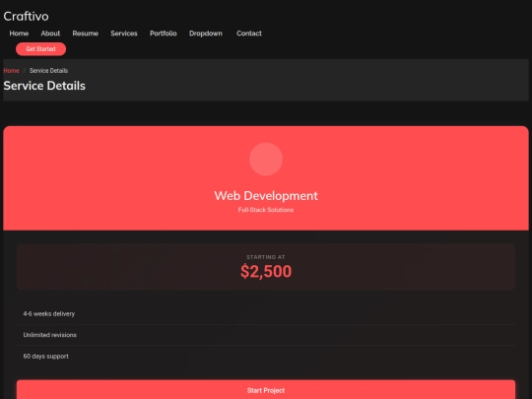532x399 pixels.
Task: Click the Craftivo site logo
Action: tap(27, 17)
